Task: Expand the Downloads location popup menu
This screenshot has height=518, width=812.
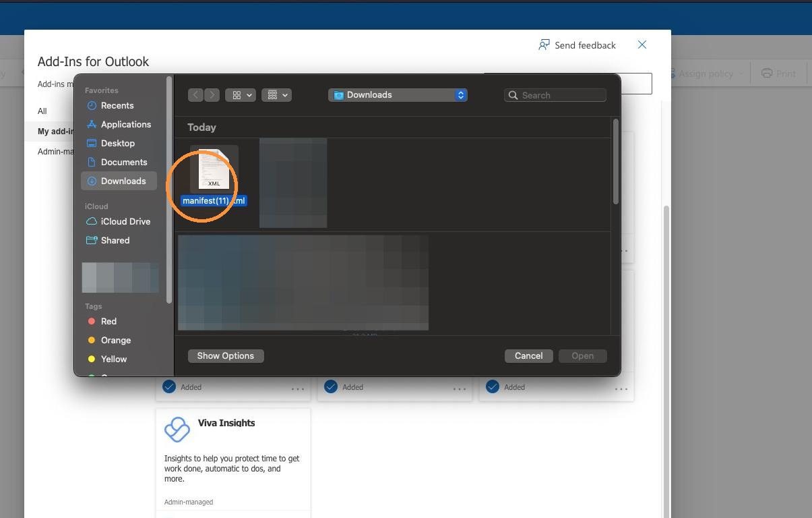Action: pos(398,95)
